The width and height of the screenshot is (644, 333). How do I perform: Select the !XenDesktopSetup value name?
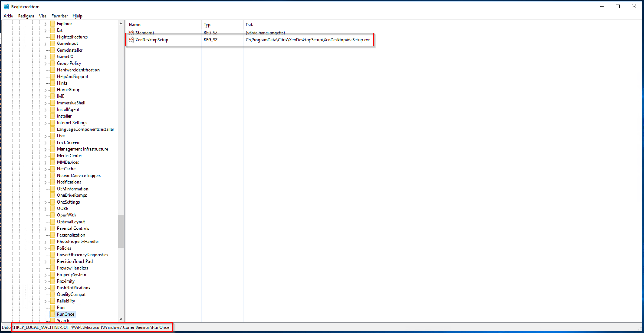[x=151, y=40]
